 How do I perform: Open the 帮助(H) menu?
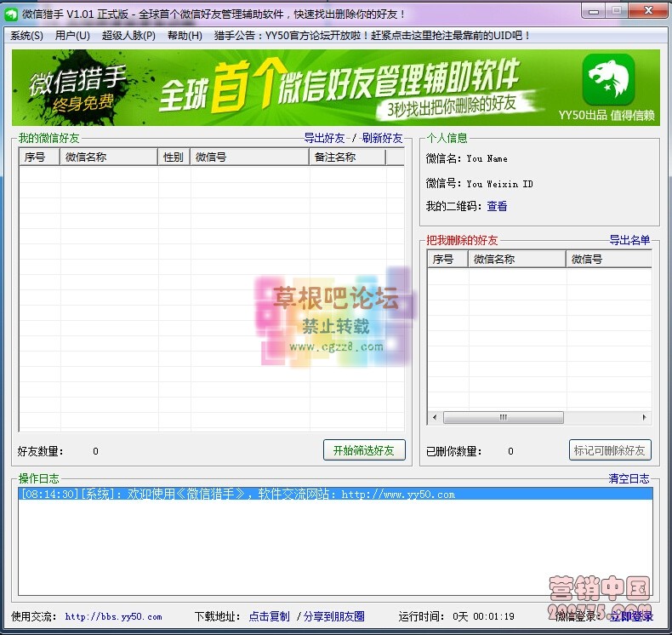pyautogui.click(x=185, y=36)
